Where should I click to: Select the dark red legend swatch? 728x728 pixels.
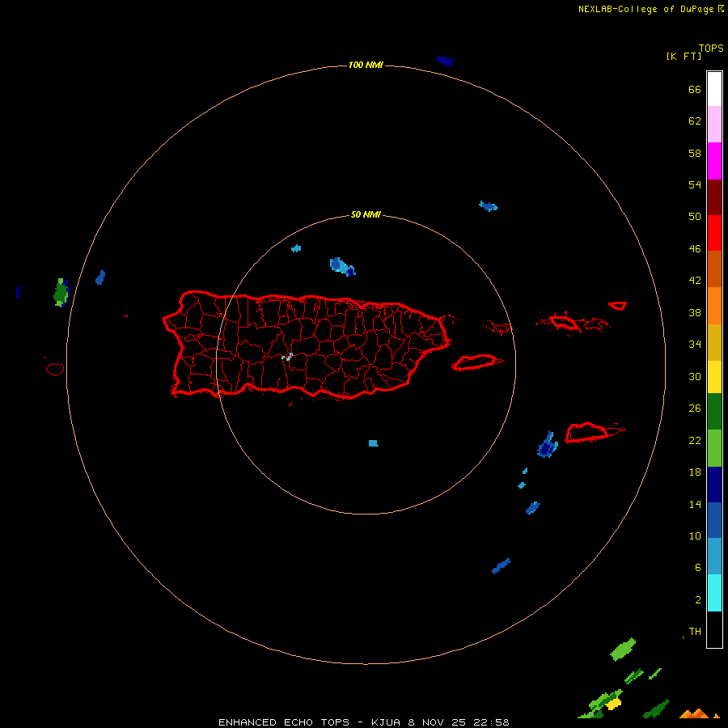[714, 197]
